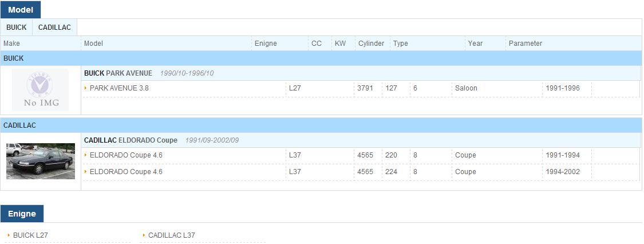This screenshot has width=644, height=244.
Task: Click the 220 KW value
Action: coord(392,155)
